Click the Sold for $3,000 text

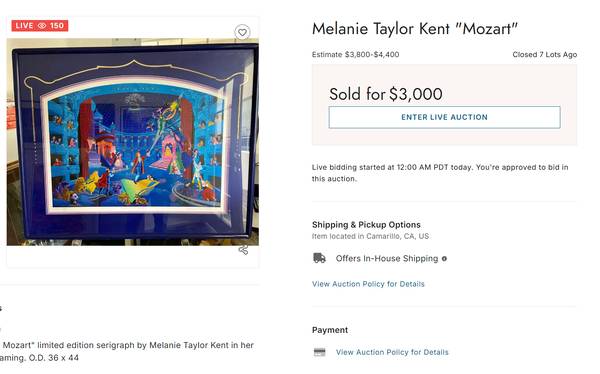tap(386, 94)
